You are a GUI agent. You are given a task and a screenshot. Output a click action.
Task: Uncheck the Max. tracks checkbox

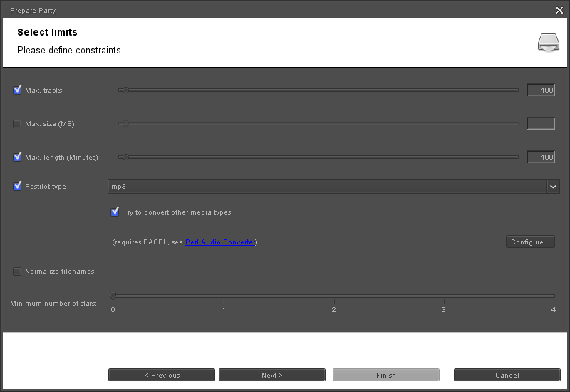click(17, 91)
